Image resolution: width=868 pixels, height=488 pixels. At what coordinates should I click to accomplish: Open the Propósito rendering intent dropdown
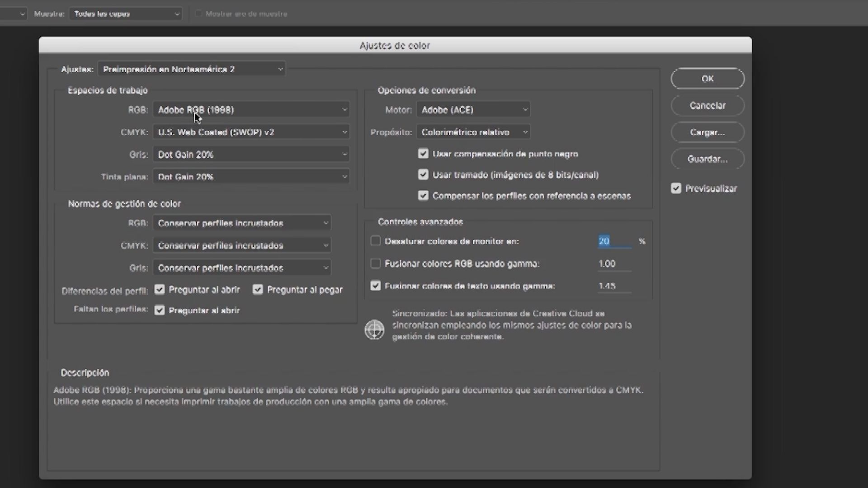click(x=473, y=132)
